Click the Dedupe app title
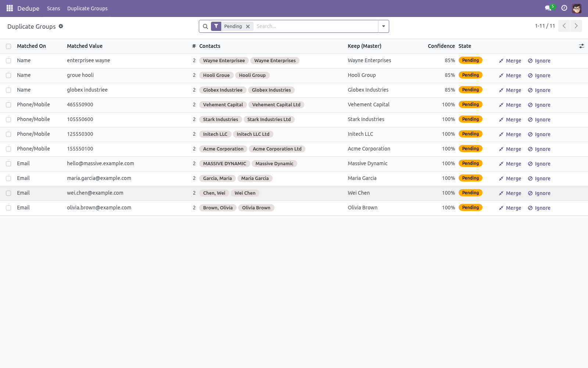 click(x=28, y=8)
